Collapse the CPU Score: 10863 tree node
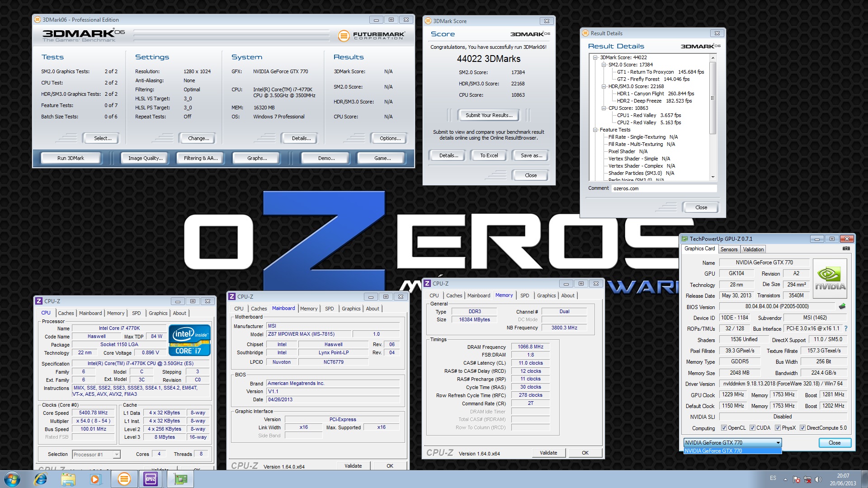 604,108
